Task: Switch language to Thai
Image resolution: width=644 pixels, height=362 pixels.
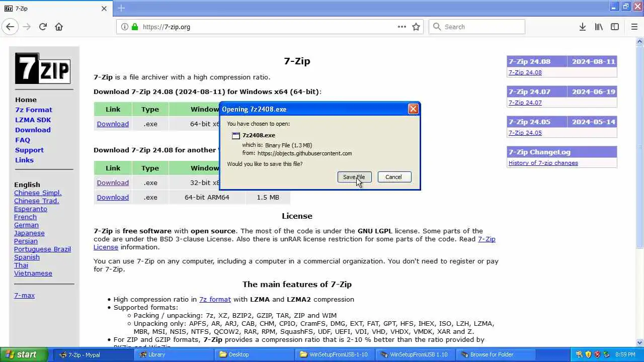Action: [x=21, y=265]
